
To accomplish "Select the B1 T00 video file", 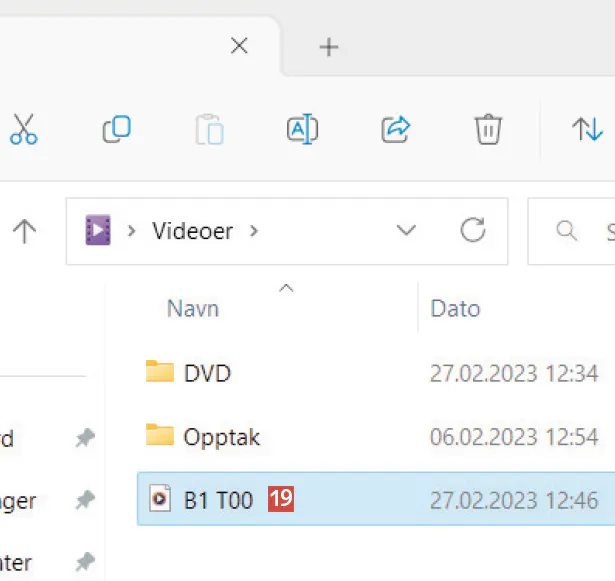I will pyautogui.click(x=218, y=499).
